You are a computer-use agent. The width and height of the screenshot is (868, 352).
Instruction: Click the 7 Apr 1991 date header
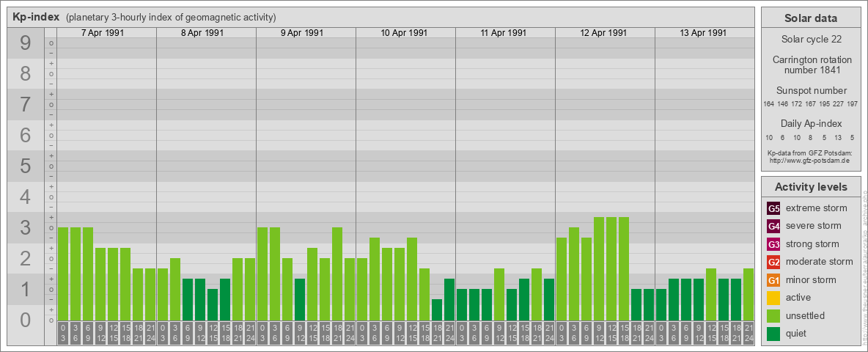pyautogui.click(x=103, y=33)
